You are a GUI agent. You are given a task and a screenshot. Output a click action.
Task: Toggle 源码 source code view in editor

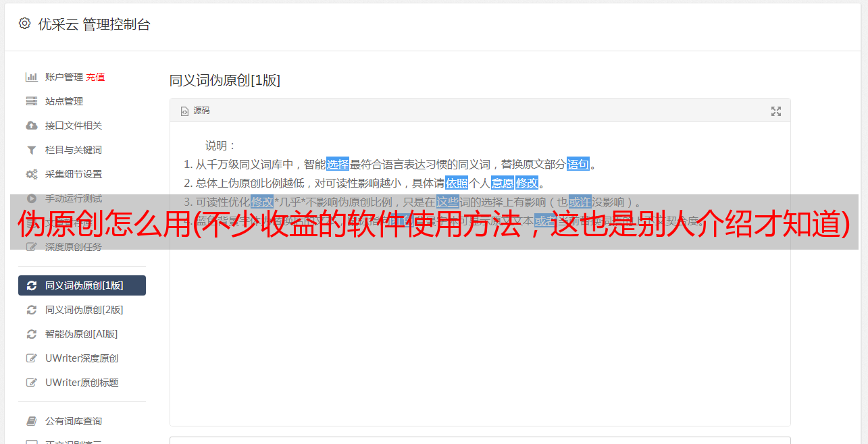[x=195, y=111]
